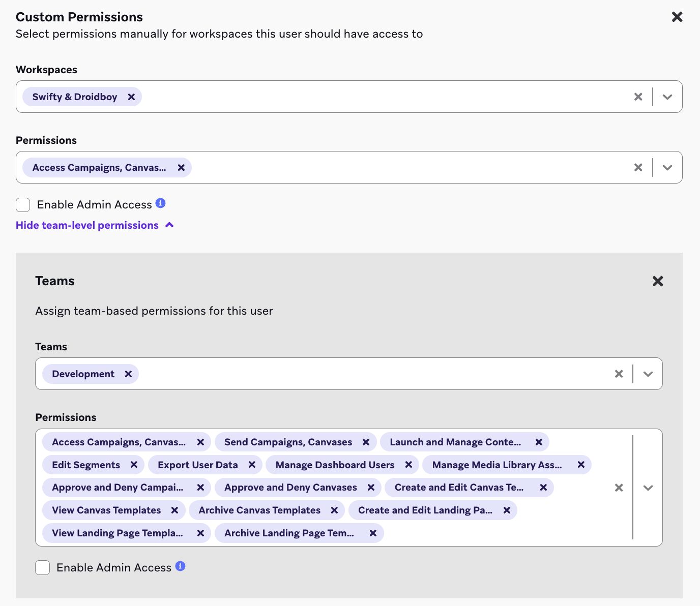Remove the Export User Data permission chip
700x606 pixels.
pos(252,465)
